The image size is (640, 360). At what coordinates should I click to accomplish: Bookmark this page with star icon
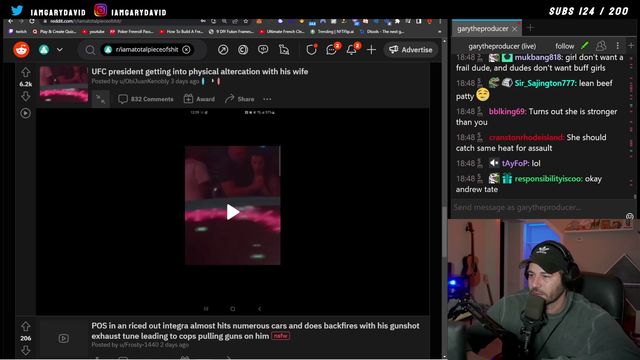246,21
